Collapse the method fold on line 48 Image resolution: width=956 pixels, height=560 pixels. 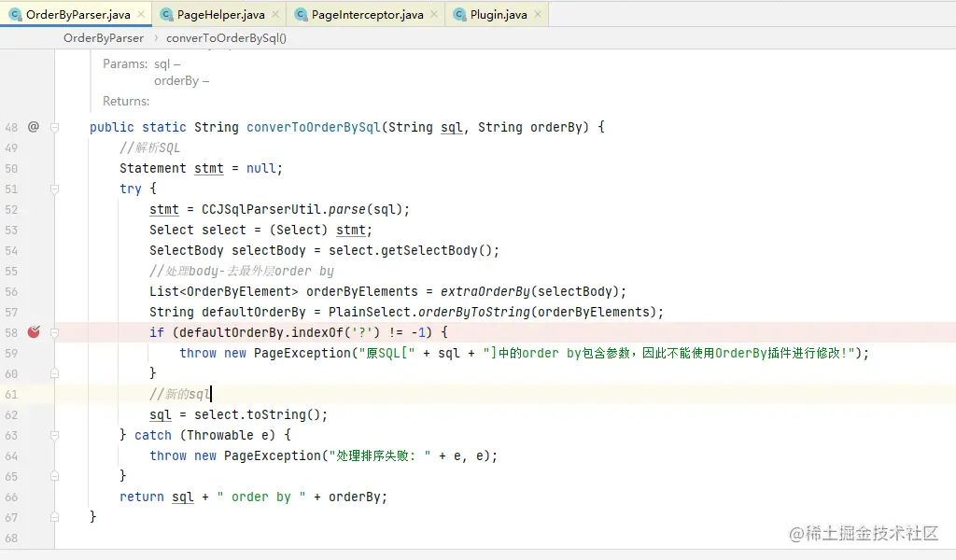[x=54, y=127]
